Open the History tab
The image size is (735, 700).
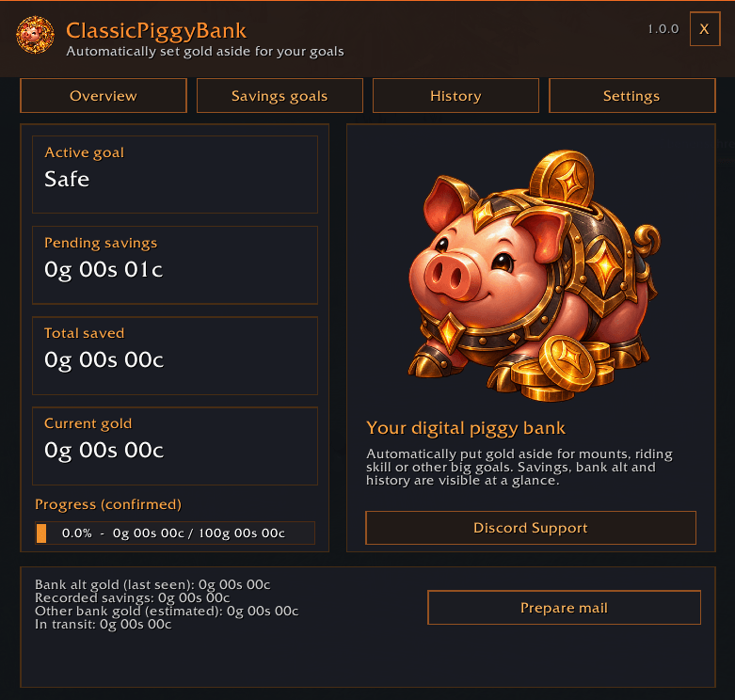coord(455,96)
